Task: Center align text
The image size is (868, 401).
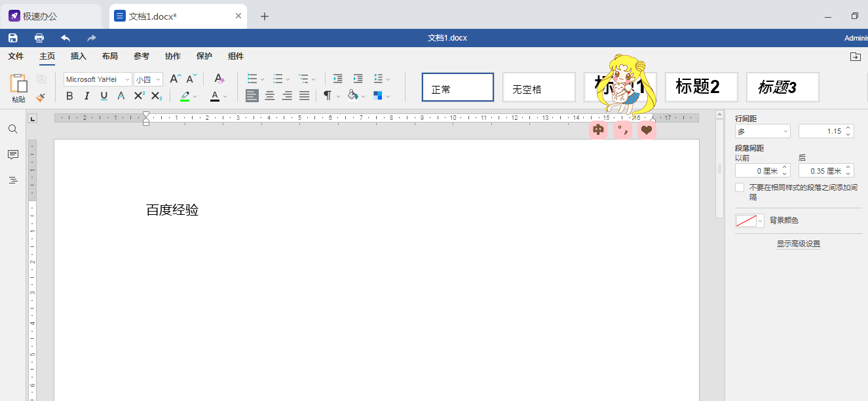Action: (x=269, y=96)
